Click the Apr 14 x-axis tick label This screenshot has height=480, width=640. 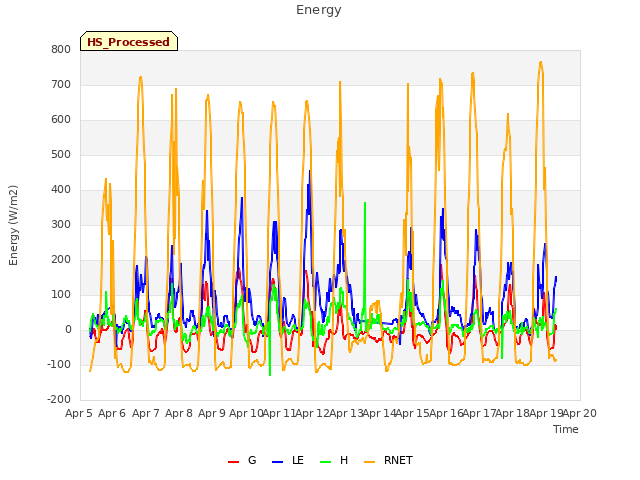(379, 413)
